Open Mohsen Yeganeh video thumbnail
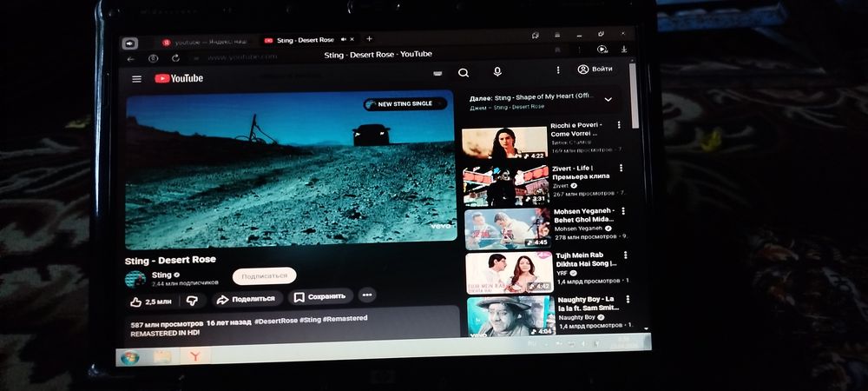 pos(507,229)
